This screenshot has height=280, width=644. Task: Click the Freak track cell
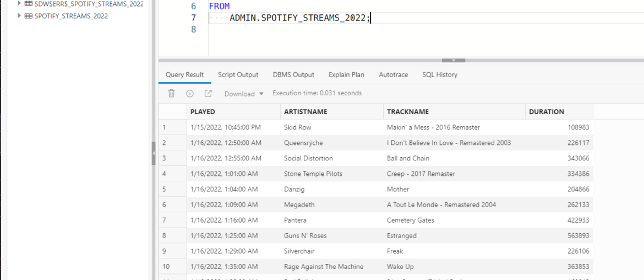pos(454,251)
